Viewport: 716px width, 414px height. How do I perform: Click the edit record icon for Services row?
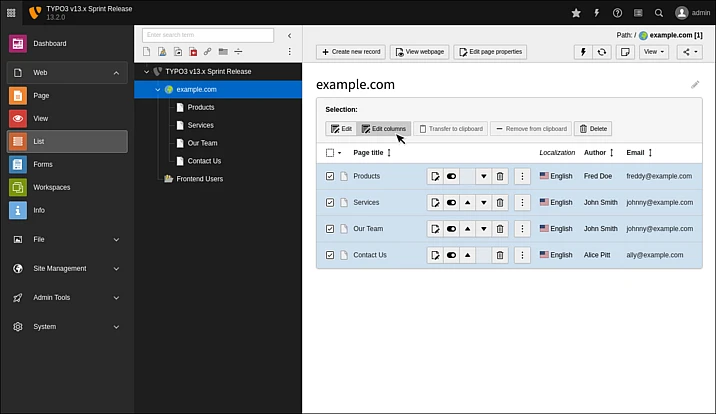[435, 202]
